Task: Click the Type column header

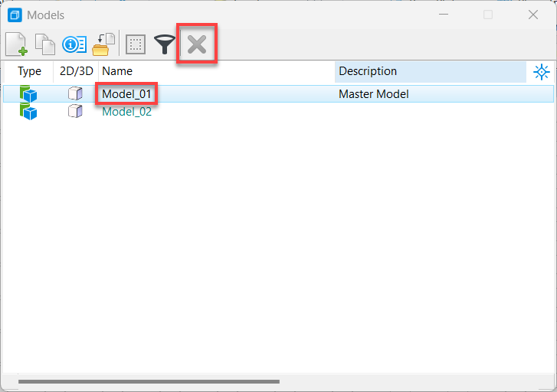Action: (29, 71)
